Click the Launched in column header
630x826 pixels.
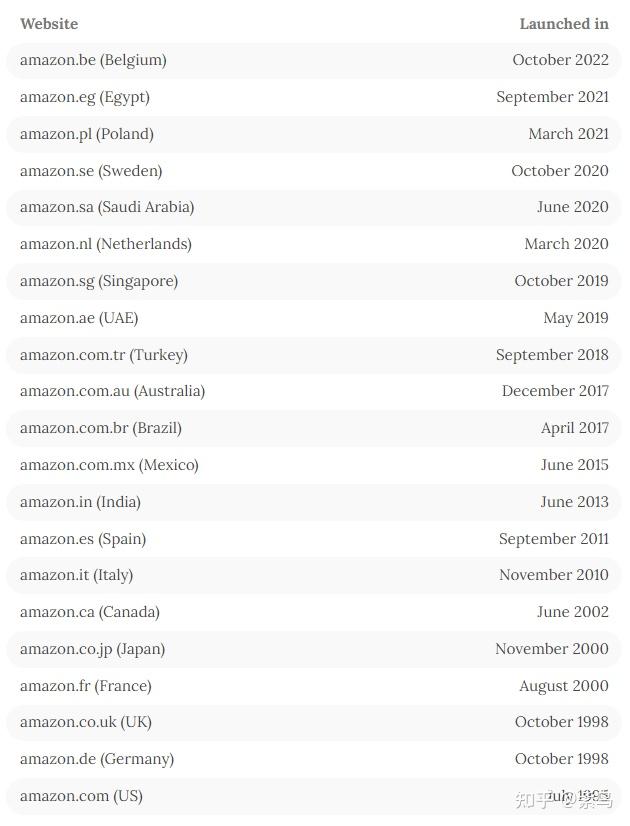(x=563, y=23)
